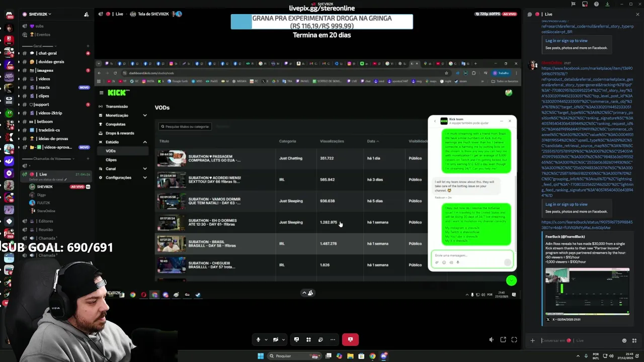Screen dimensions: 644x362
Task: Enter fullscreen for the stream
Action: pyautogui.click(x=514, y=340)
